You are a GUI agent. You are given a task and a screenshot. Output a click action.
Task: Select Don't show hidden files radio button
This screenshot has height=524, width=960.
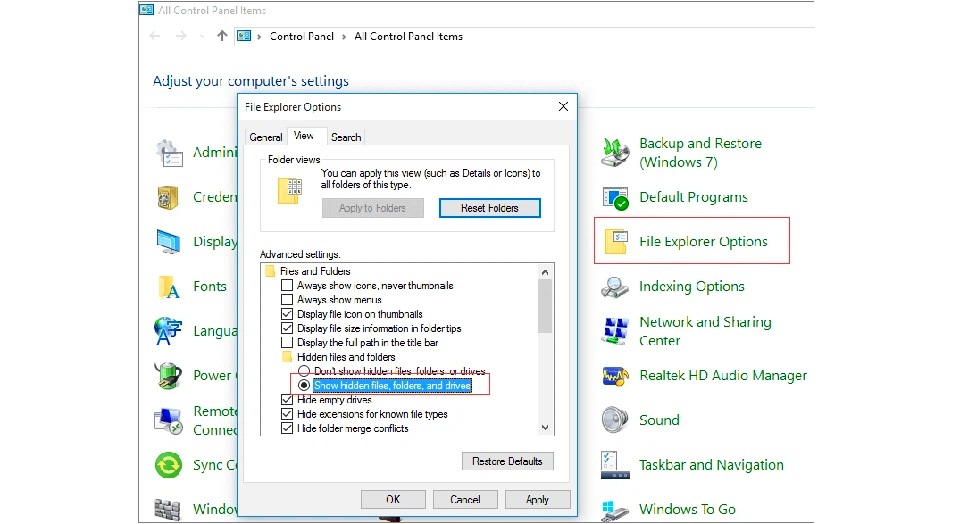click(x=304, y=371)
